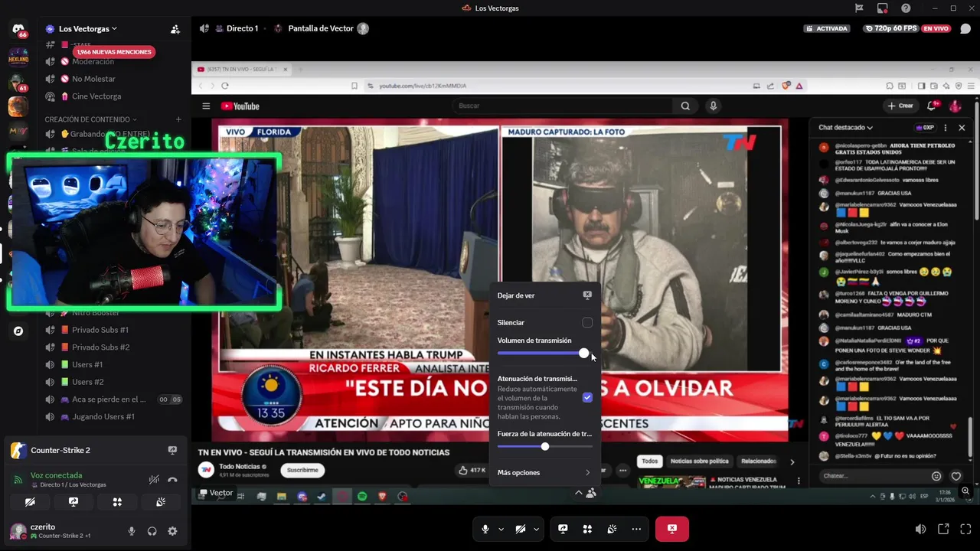Click the share screen icon in bottom call bar
Image resolution: width=980 pixels, height=551 pixels.
click(563, 529)
